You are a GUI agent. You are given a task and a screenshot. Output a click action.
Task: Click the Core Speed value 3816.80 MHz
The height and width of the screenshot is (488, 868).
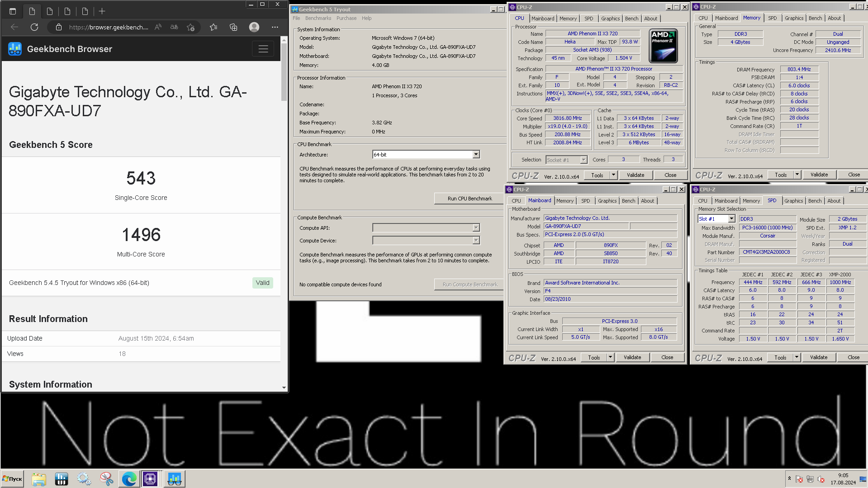(568, 118)
